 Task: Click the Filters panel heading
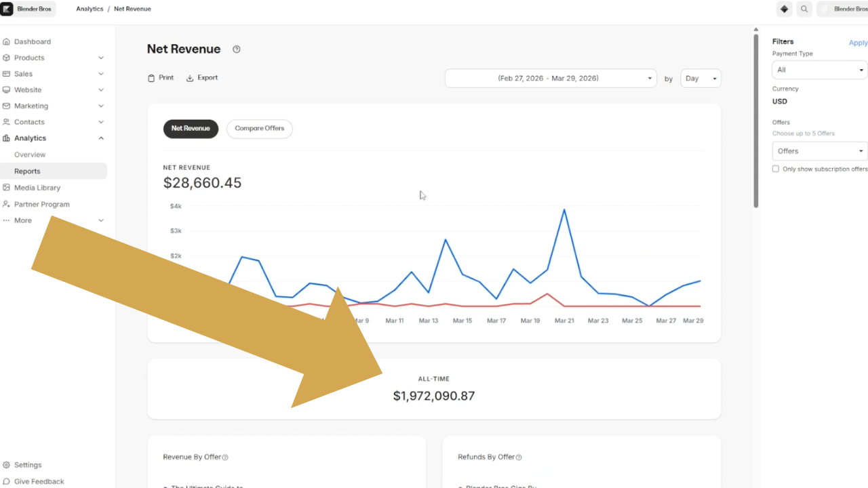pos(783,42)
